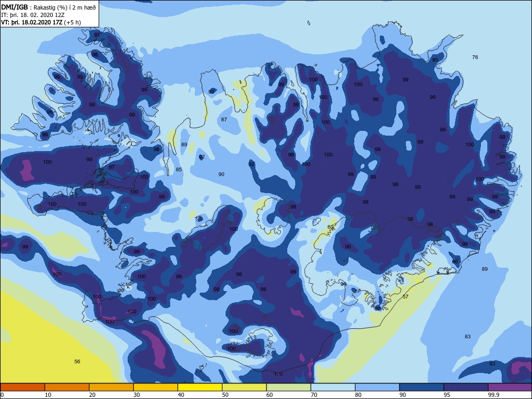Click the 30–40 amber legend swatch

156,387
